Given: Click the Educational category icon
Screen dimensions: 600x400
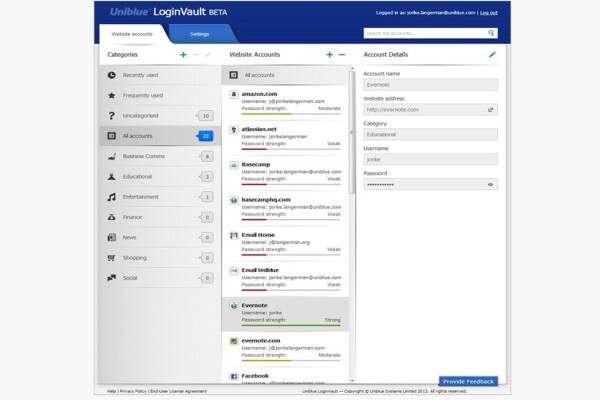Looking at the screenshot, I should click(x=111, y=176).
